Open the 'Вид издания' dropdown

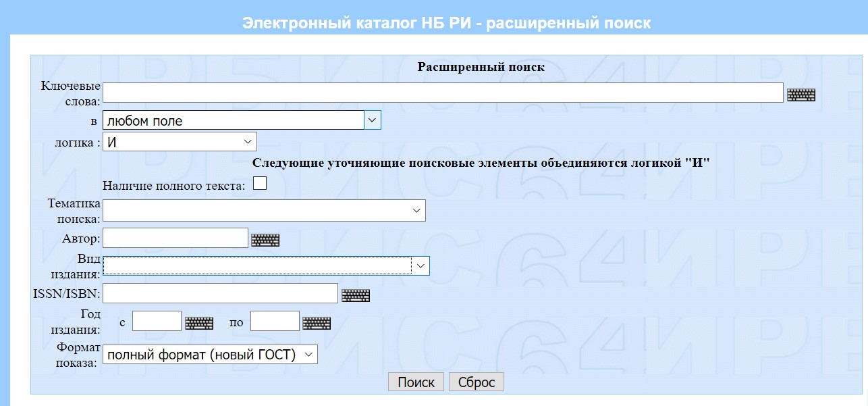[266, 265]
